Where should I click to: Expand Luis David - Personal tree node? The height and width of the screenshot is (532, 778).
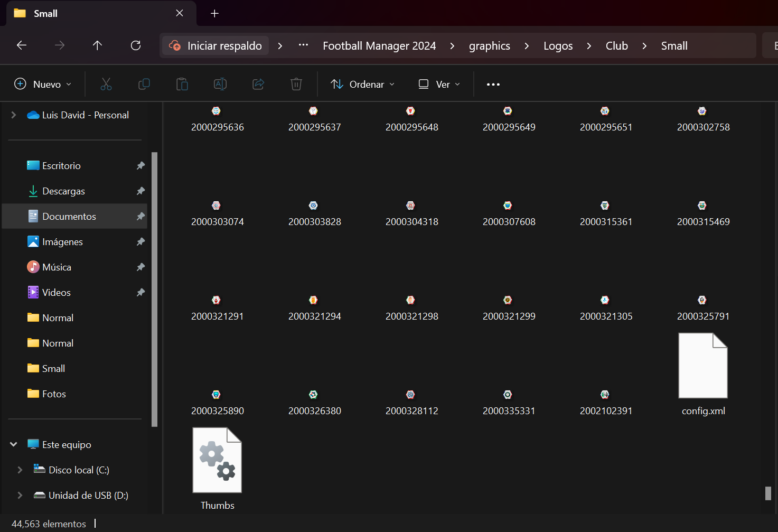point(14,115)
